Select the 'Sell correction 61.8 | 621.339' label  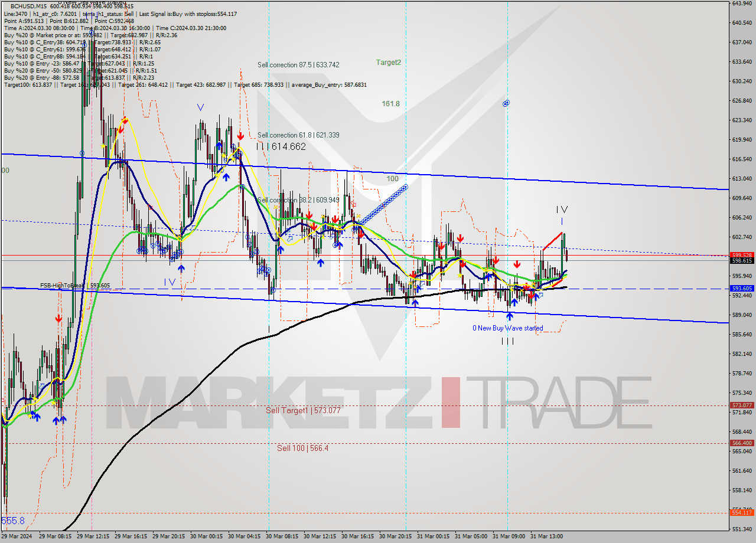tap(298, 135)
